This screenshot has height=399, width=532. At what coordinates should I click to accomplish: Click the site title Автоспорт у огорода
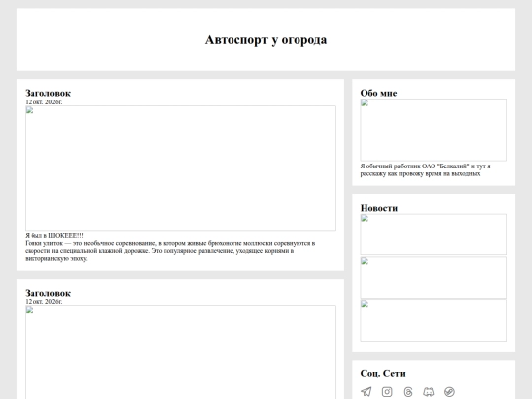tap(266, 40)
